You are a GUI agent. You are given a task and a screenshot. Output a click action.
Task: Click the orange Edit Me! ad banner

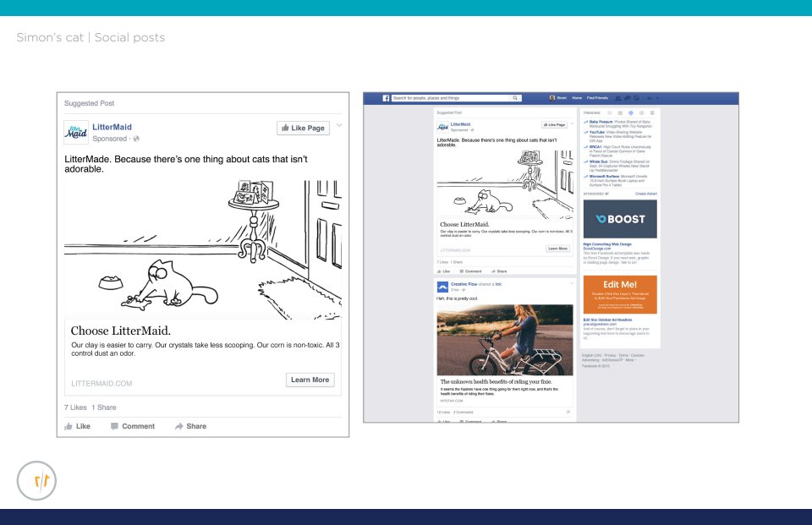click(620, 294)
